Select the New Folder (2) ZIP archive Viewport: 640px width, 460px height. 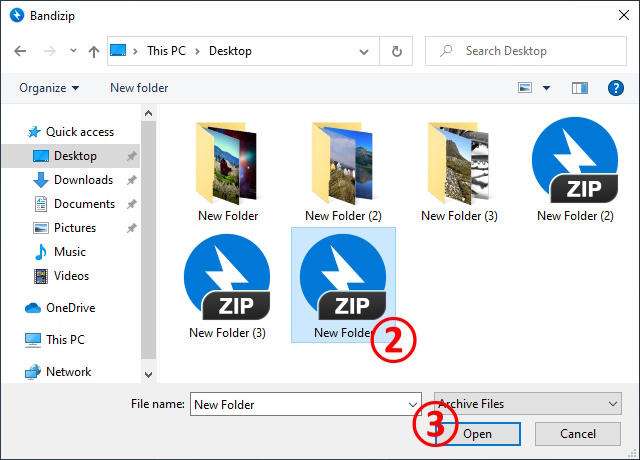574,167
